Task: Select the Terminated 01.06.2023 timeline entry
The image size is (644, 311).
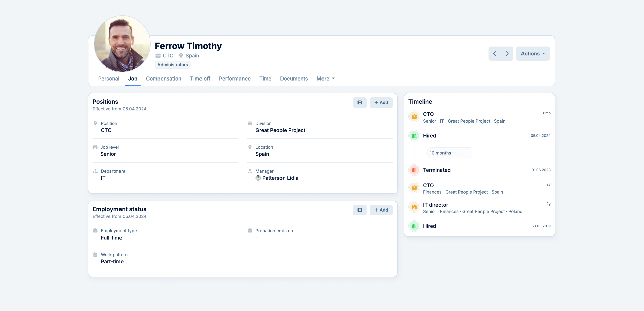Action: (479, 170)
